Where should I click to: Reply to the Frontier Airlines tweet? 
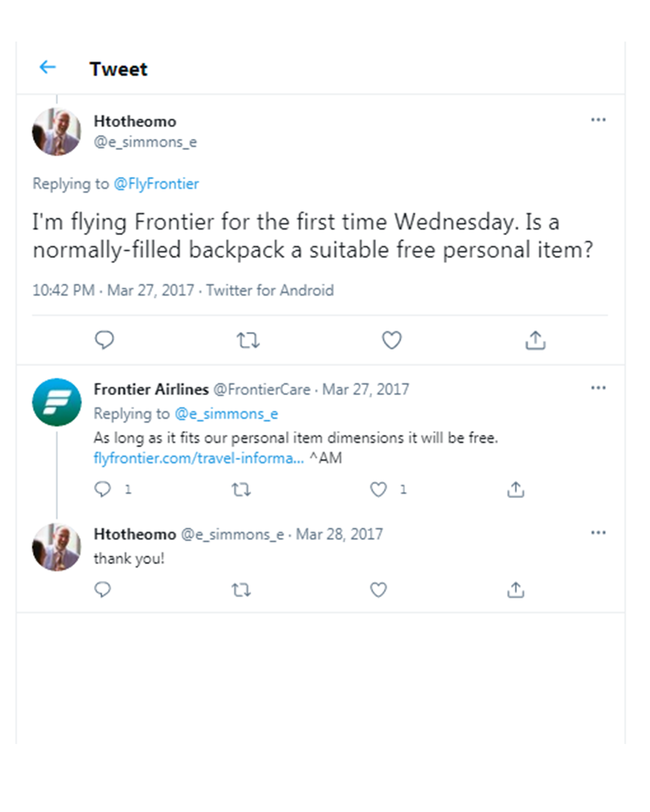[103, 489]
